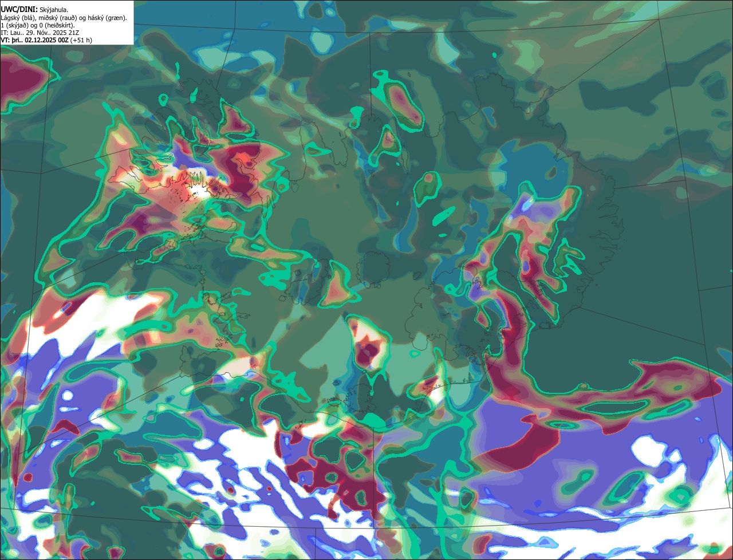
Task: Click the 'UWC/DINI: Skýjahula.' title line
Action: coord(35,9)
